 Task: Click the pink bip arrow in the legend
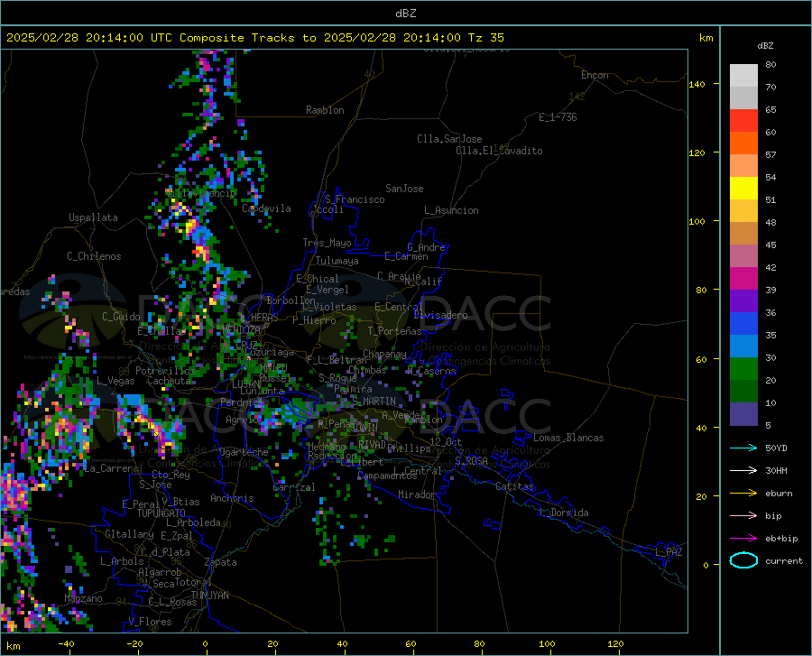pos(743,516)
